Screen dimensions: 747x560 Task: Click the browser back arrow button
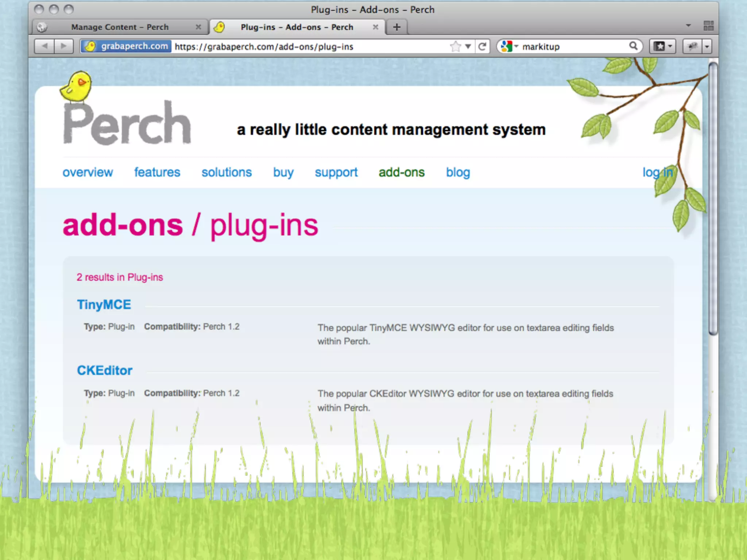[x=44, y=46]
